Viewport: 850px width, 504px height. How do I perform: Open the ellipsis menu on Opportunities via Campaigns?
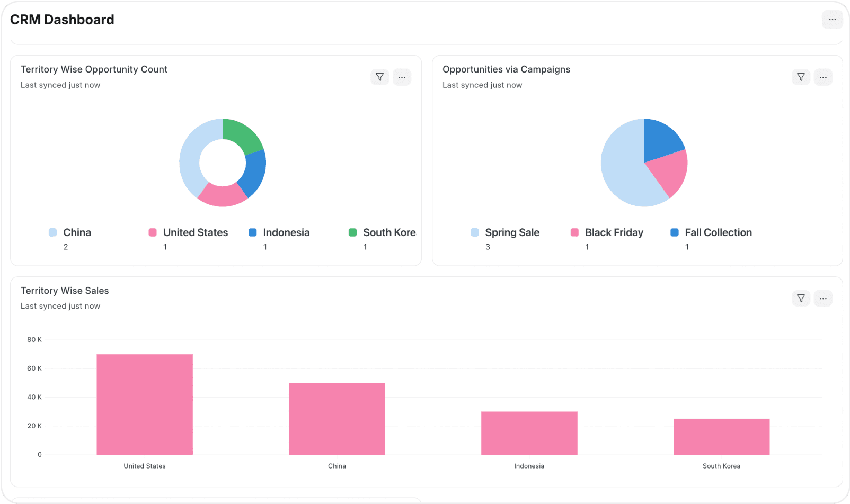pyautogui.click(x=823, y=77)
